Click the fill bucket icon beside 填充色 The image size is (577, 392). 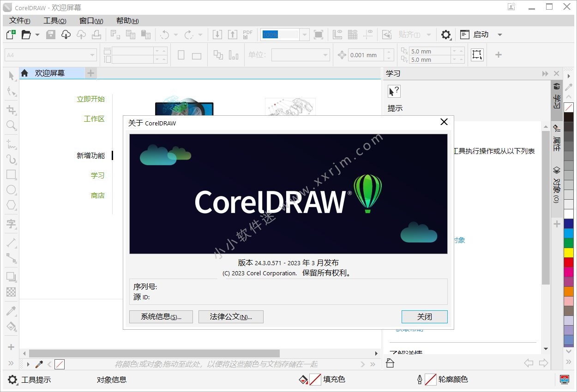point(303,380)
